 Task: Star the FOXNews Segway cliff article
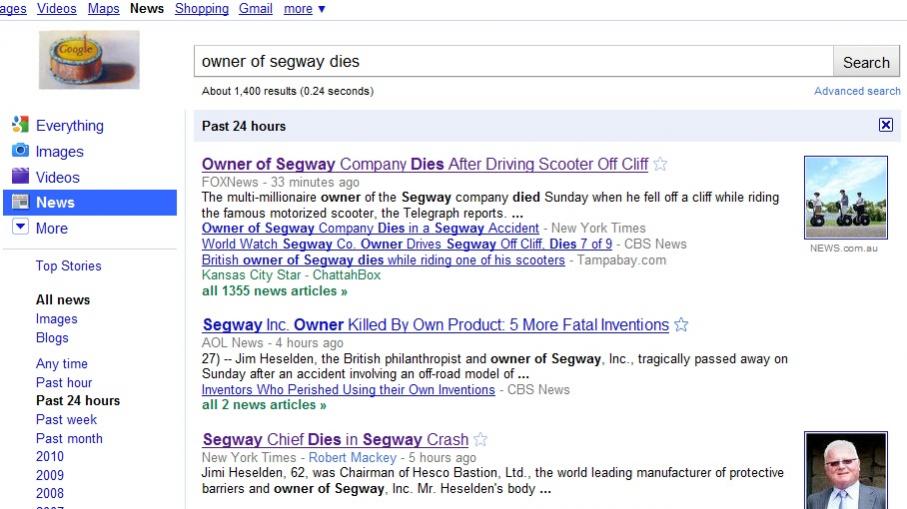661,164
